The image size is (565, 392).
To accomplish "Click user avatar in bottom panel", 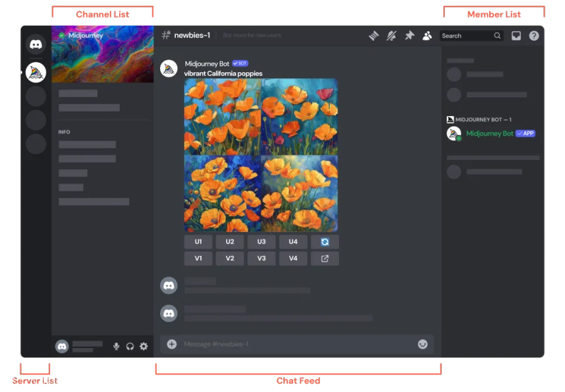I will (62, 346).
